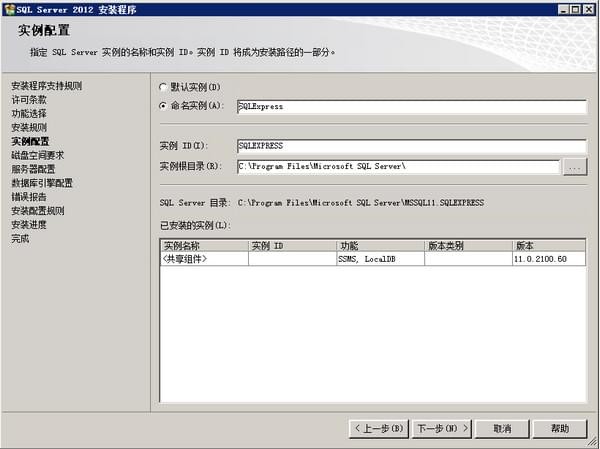Select the 磁盘空间要求 step in sidebar
Screen dimensions: 600x449
tap(38, 155)
